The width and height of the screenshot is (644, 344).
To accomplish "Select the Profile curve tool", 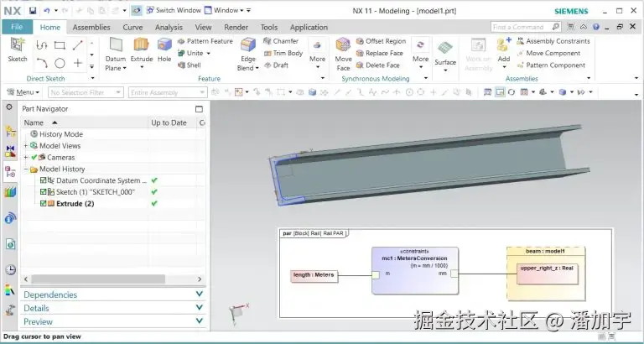I will [42, 45].
